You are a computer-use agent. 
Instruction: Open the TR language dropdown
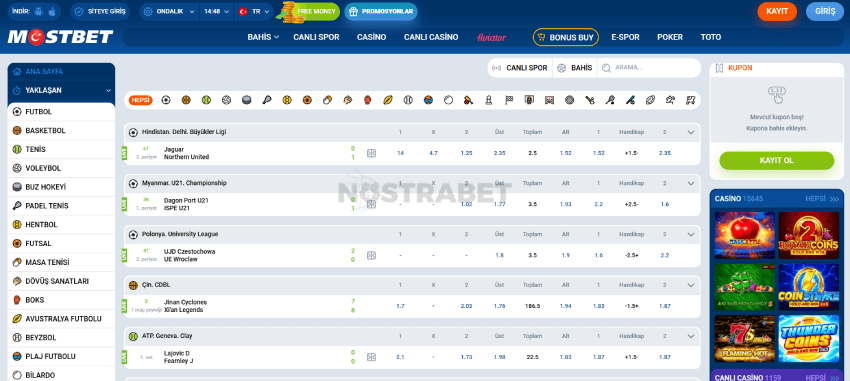point(254,11)
